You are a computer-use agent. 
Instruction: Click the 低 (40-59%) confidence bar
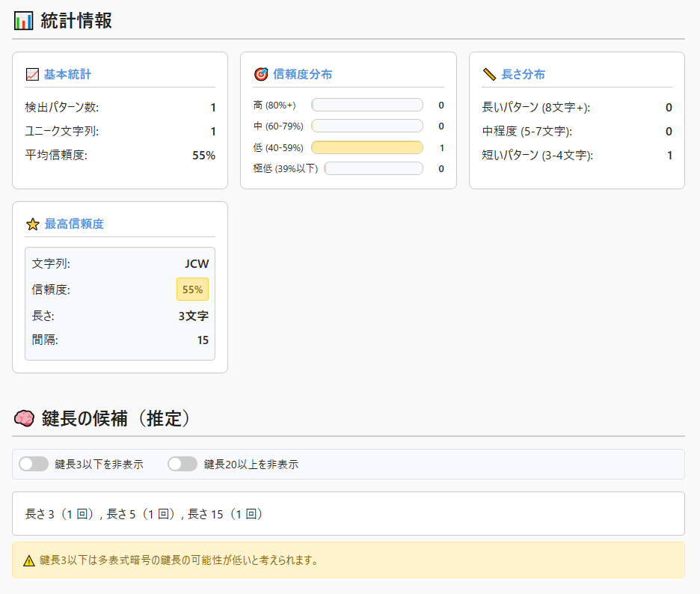pos(367,147)
